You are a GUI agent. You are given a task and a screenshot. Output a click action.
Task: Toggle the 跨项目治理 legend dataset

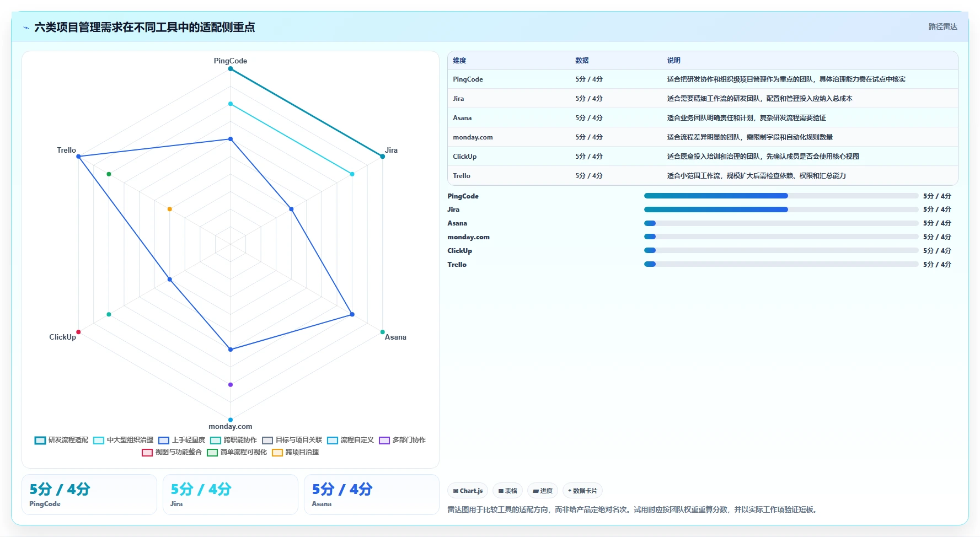tap(295, 452)
